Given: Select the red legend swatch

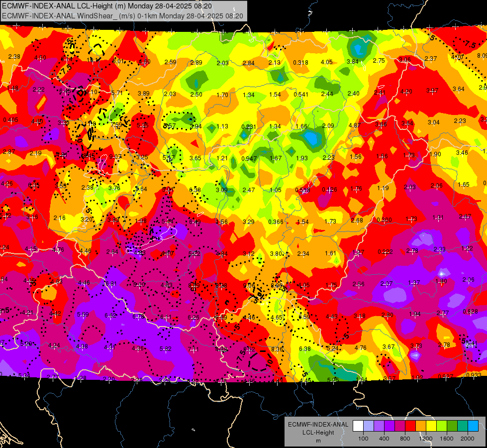Looking at the screenshot, I should pos(410,426).
